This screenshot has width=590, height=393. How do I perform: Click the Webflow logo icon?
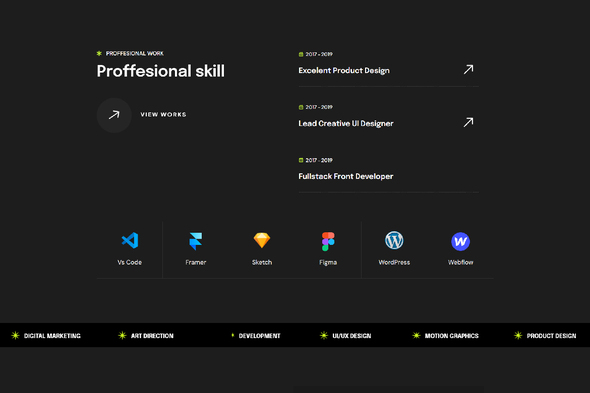coord(461,241)
